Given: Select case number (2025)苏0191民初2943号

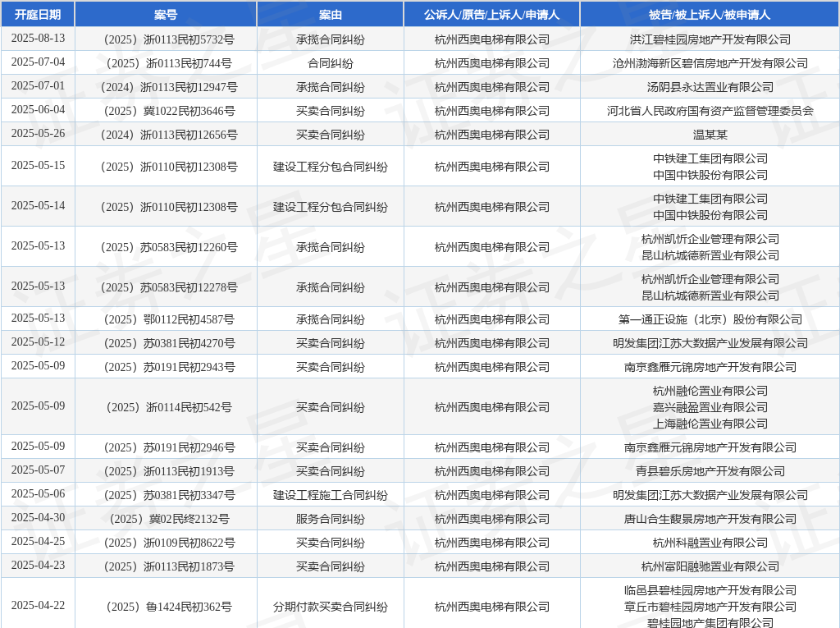Looking at the screenshot, I should (169, 368).
